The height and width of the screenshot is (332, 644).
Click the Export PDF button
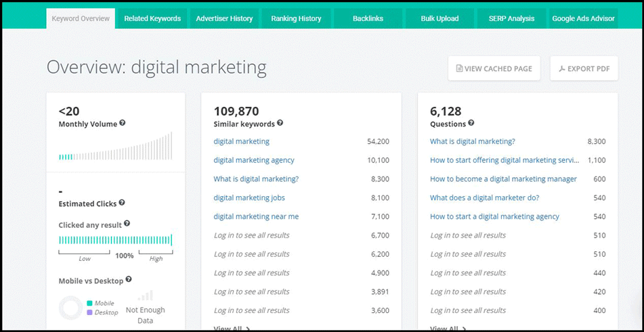584,68
